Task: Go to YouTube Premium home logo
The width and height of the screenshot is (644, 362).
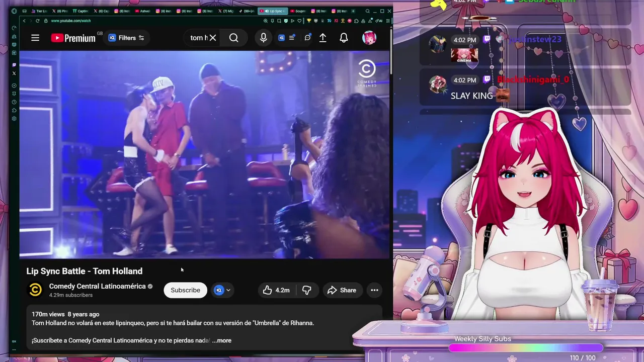Action: 73,38
